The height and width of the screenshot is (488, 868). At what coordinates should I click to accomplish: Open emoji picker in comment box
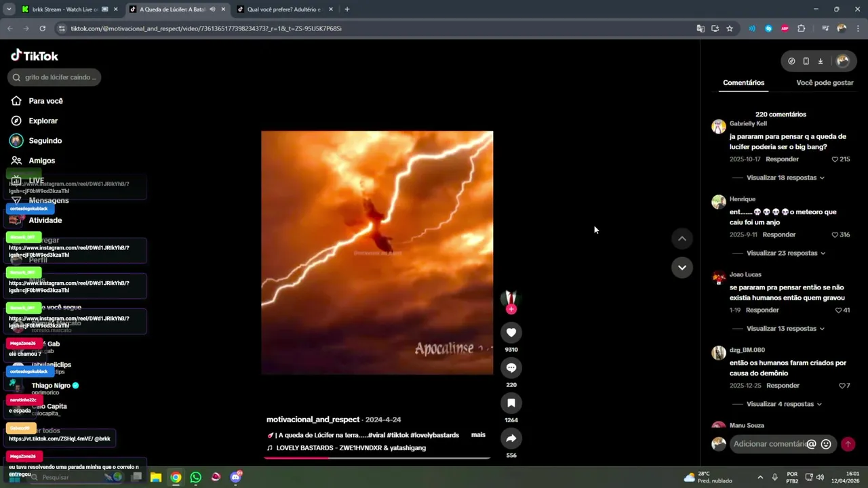click(x=826, y=444)
